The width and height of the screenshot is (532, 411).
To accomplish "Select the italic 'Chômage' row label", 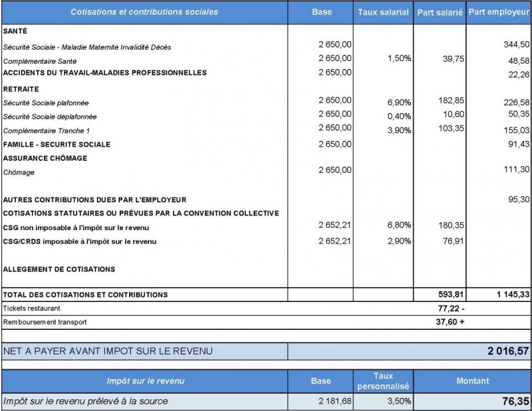I will pyautogui.click(x=19, y=172).
